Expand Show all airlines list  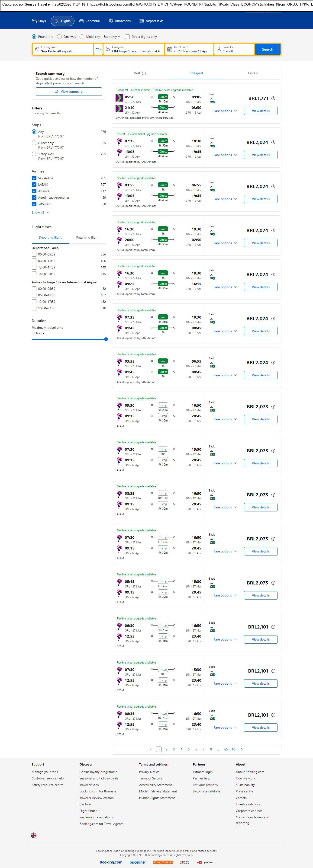(x=40, y=213)
